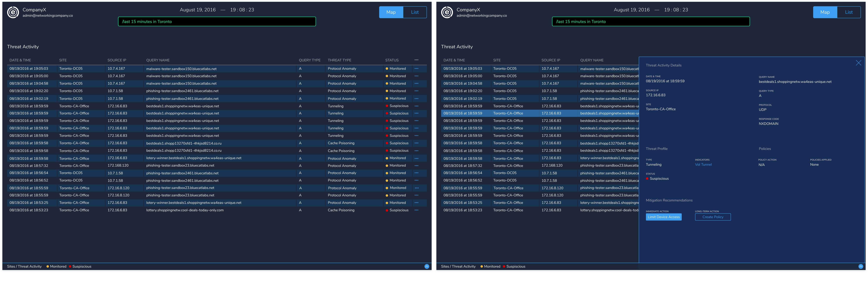The height and width of the screenshot is (284, 868).
Task: Switch the right dashboard to List view
Action: click(849, 12)
